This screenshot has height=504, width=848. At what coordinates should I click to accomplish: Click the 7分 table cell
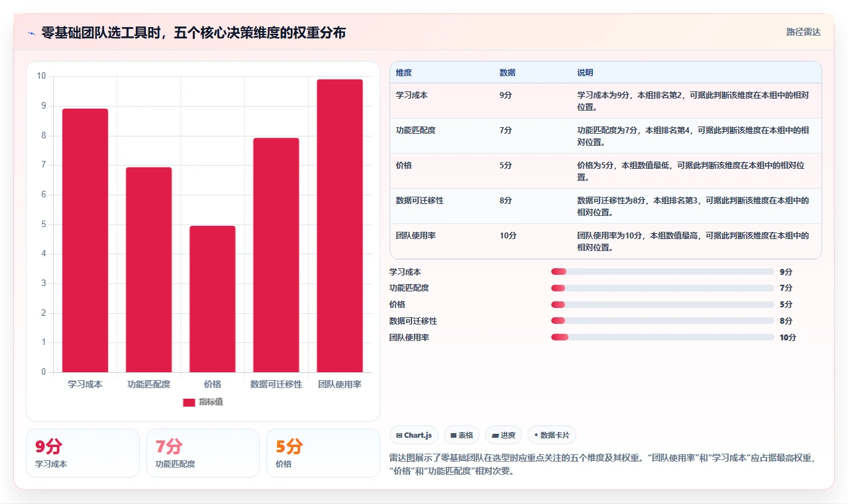[505, 130]
